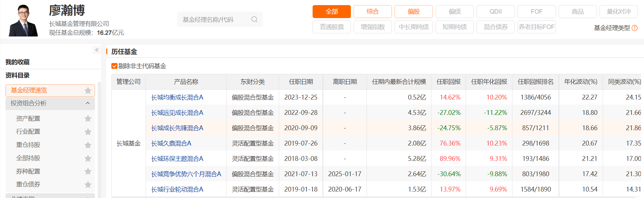Toggle 剔除非主代码基金 checkbox

(114, 66)
